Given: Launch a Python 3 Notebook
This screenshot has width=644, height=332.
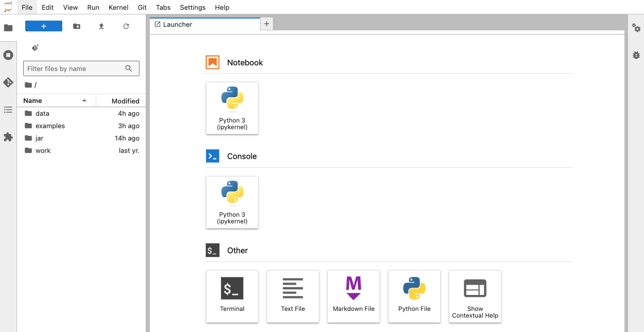Looking at the screenshot, I should click(x=232, y=108).
